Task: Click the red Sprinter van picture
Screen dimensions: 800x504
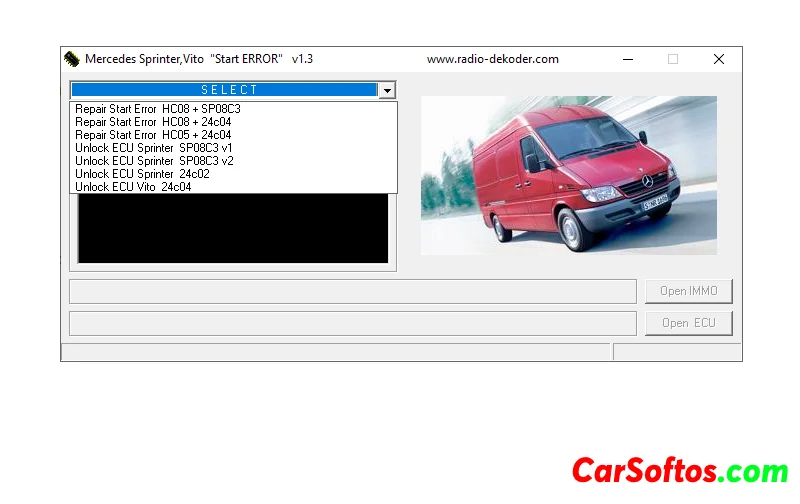Action: (568, 175)
